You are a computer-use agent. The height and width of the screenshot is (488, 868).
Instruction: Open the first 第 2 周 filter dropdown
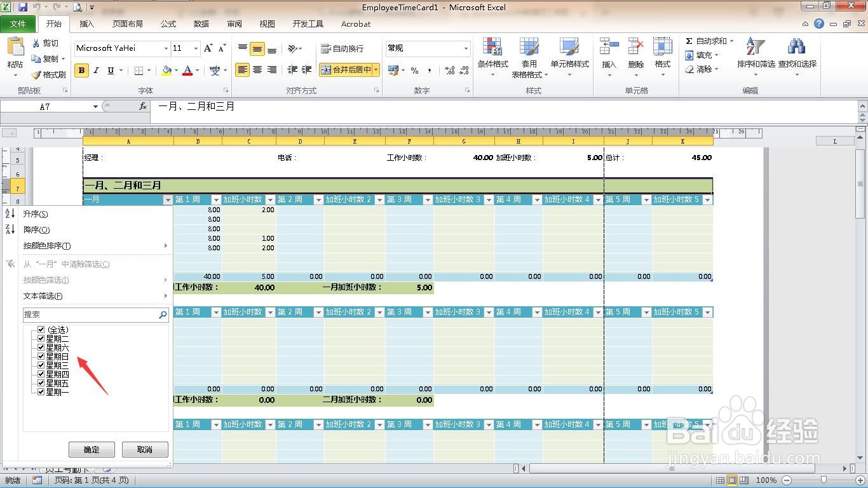tap(318, 200)
